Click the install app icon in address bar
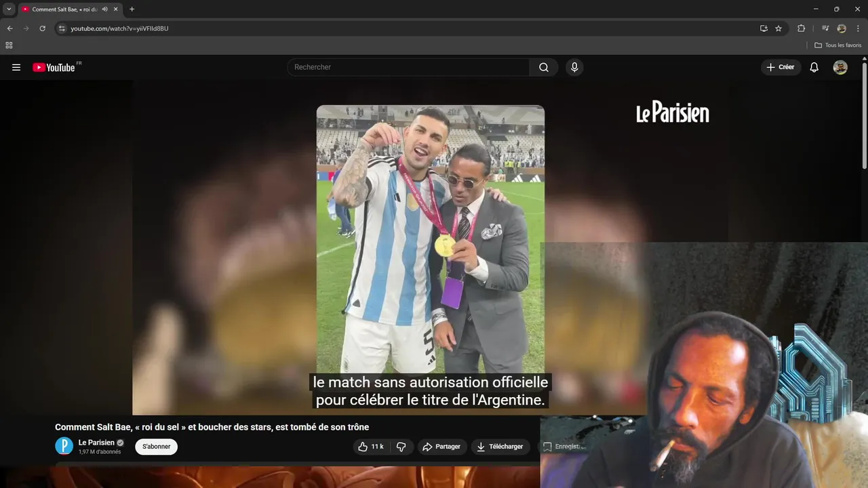 tap(764, 28)
